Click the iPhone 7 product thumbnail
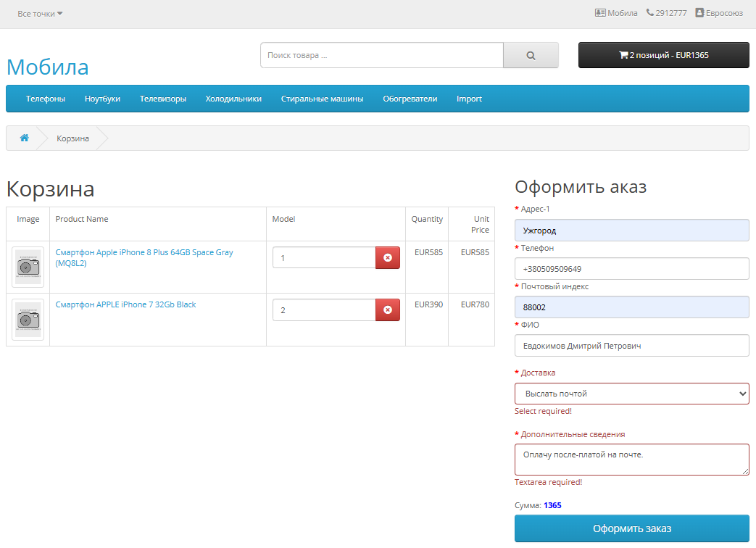 point(28,320)
